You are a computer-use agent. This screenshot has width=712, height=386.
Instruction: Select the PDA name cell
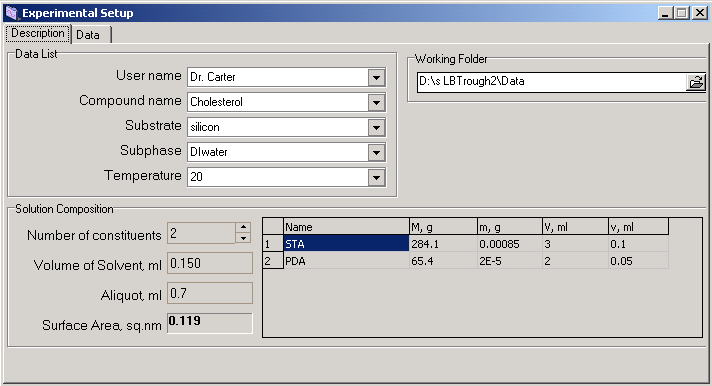(x=346, y=261)
